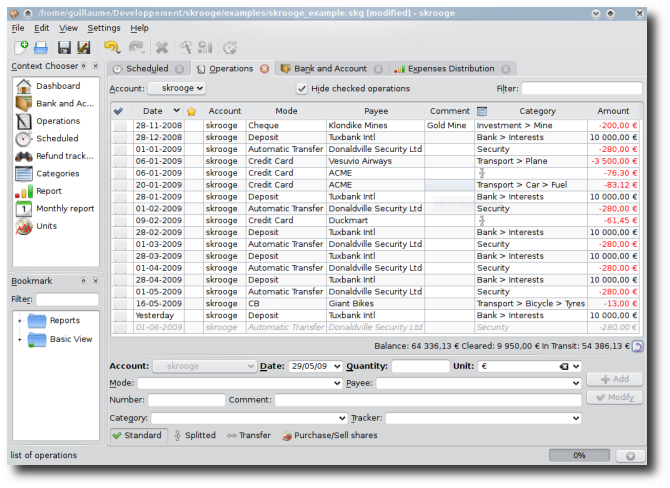This screenshot has height=488, width=670.
Task: Open the Payee combo box
Action: point(478,383)
